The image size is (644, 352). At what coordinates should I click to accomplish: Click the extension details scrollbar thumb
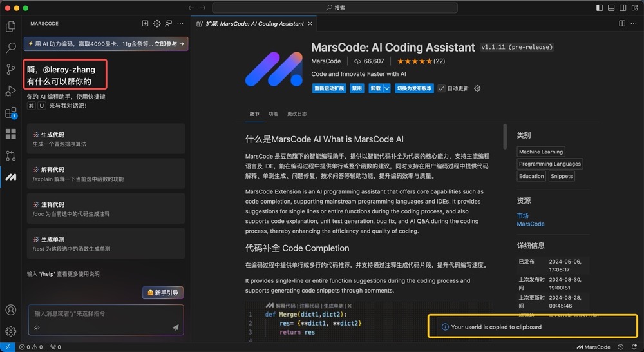[505, 136]
